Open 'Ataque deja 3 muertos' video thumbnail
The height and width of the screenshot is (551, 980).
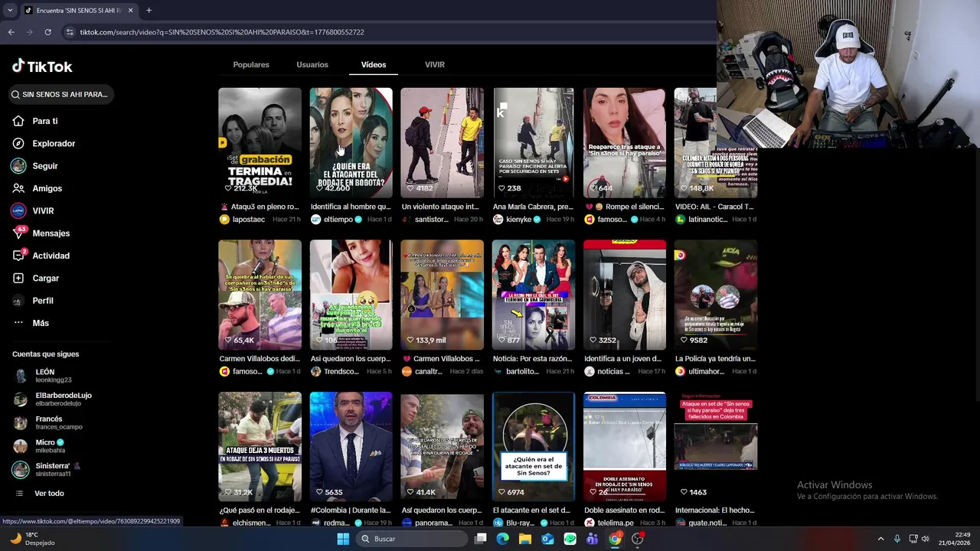click(260, 447)
